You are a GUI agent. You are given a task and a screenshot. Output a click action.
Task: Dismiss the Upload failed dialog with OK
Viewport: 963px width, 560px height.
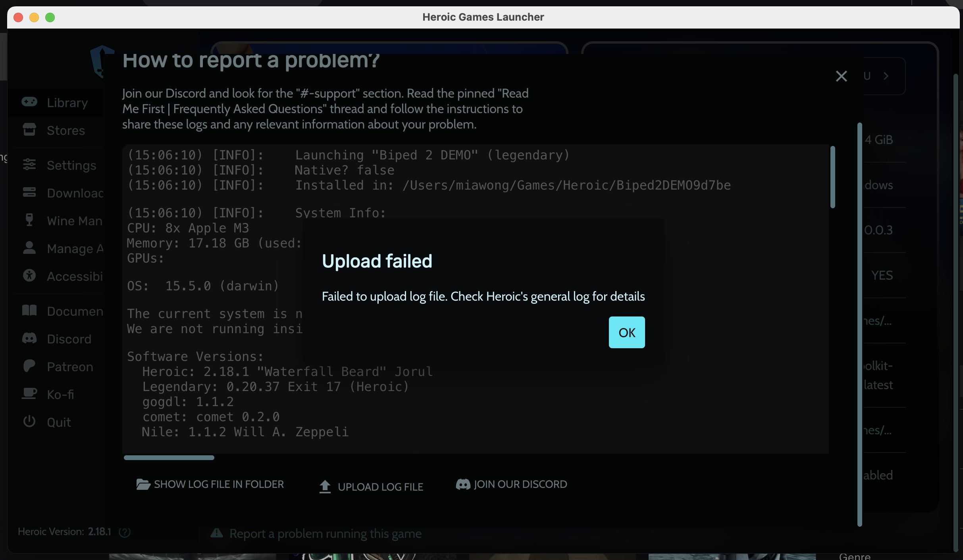pyautogui.click(x=626, y=332)
